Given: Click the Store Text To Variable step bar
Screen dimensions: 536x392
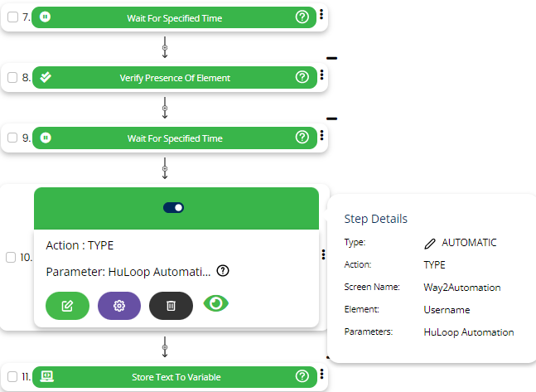Looking at the screenshot, I should coord(176,377).
